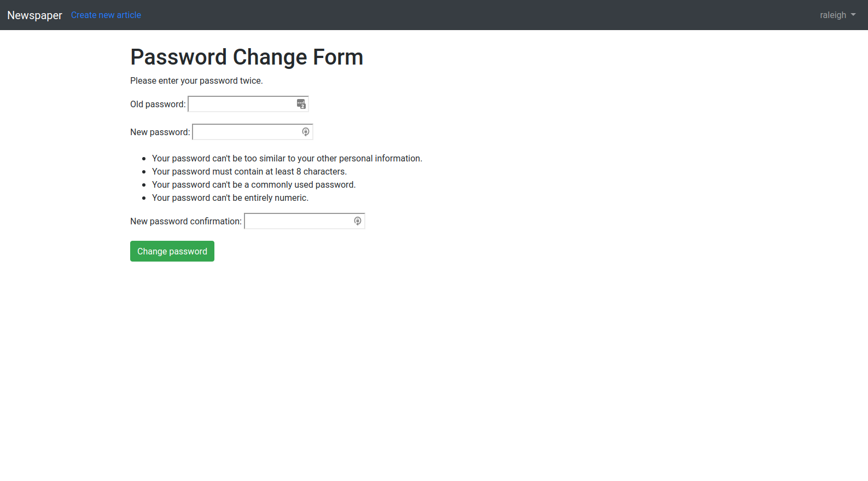This screenshot has width=868, height=481.
Task: Focus the New password confirmation input
Action: (x=305, y=221)
